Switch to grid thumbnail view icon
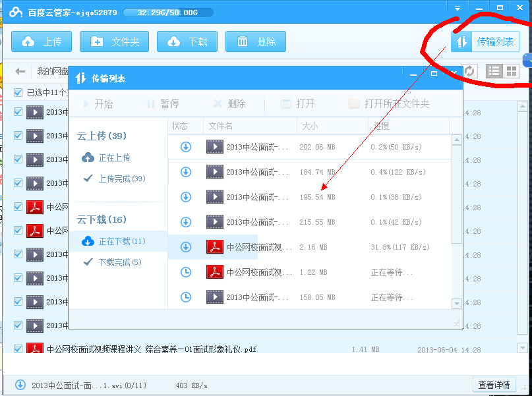532x396 pixels. [512, 71]
